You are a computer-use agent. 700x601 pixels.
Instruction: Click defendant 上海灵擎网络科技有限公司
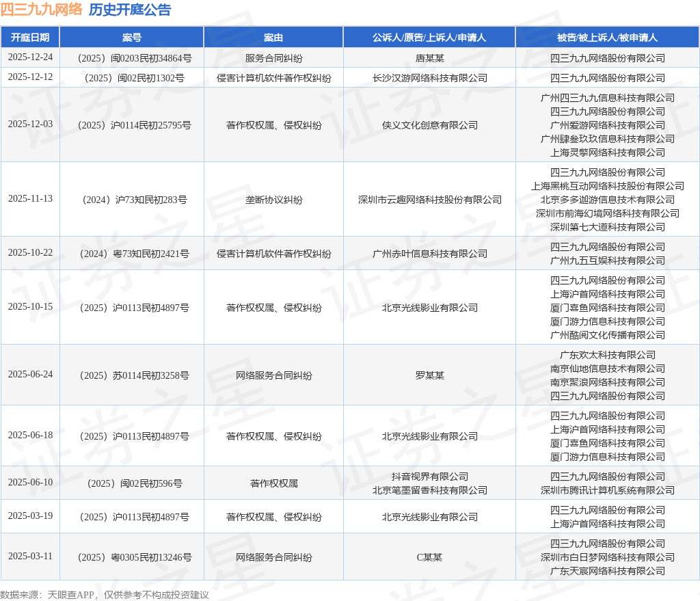[x=607, y=152]
